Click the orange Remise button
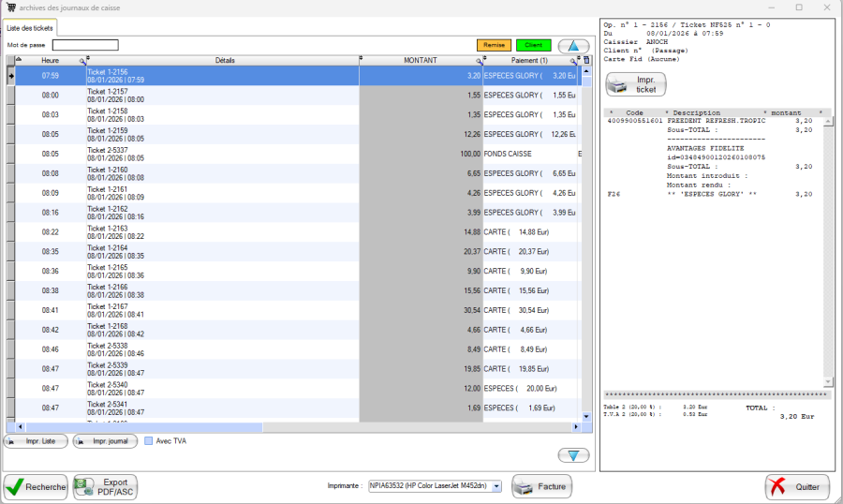Screen dimensions: 843x504 (494, 45)
